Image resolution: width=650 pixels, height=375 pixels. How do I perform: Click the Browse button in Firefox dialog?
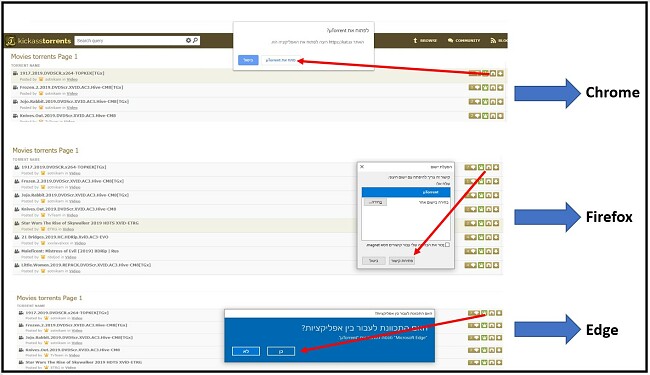(375, 202)
